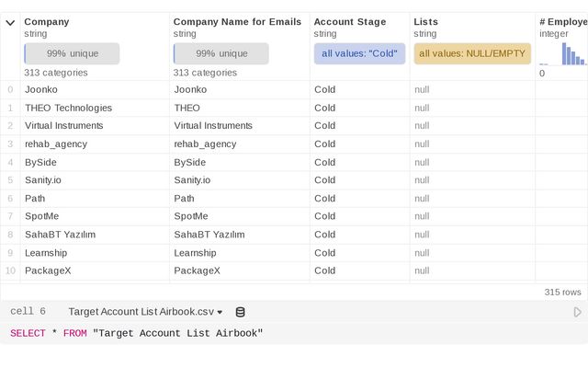588x368 pixels.
Task: Click the Company column header
Action: point(46,21)
